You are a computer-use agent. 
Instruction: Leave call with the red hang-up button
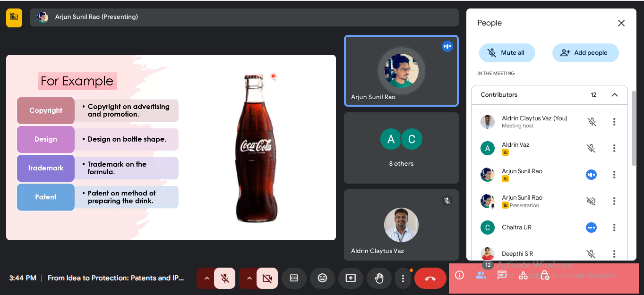point(430,278)
